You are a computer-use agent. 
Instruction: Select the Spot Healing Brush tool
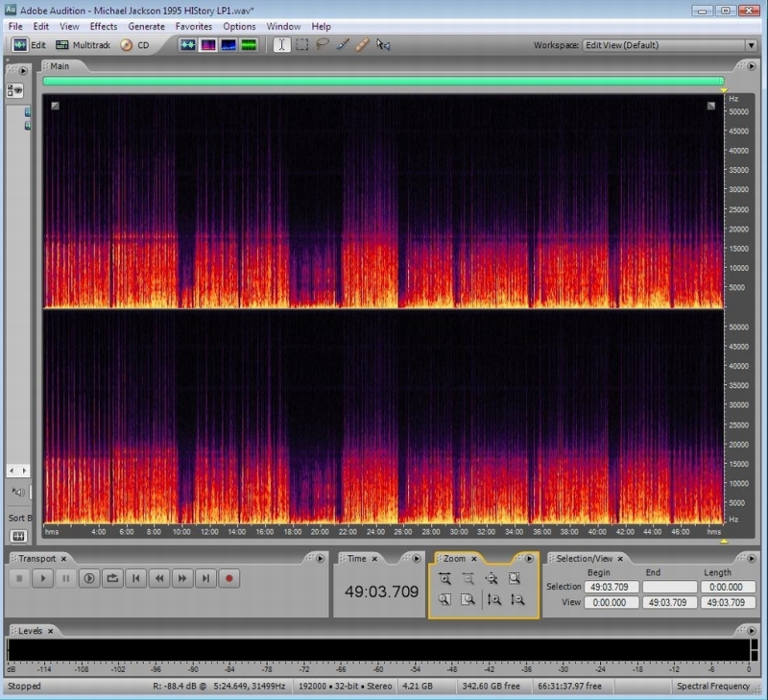pyautogui.click(x=363, y=45)
